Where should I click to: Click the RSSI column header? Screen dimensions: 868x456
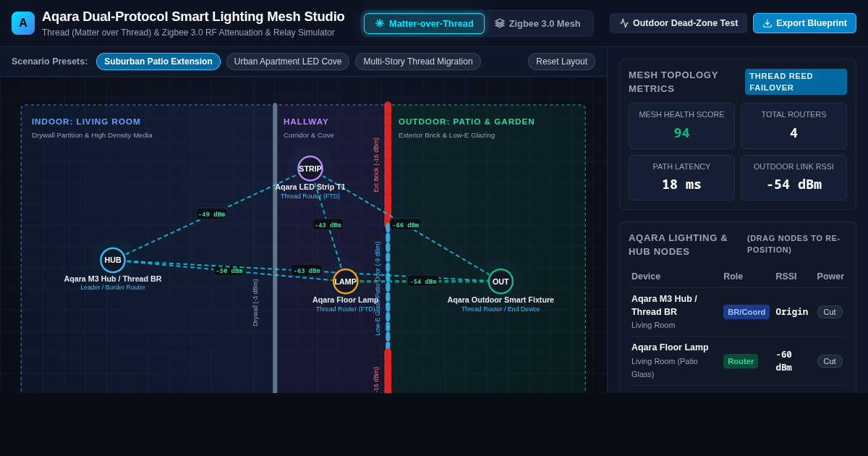pos(786,276)
